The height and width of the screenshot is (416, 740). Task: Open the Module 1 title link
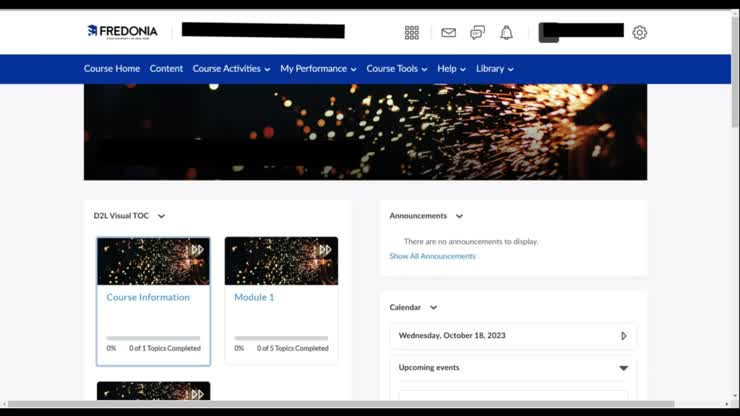[254, 297]
